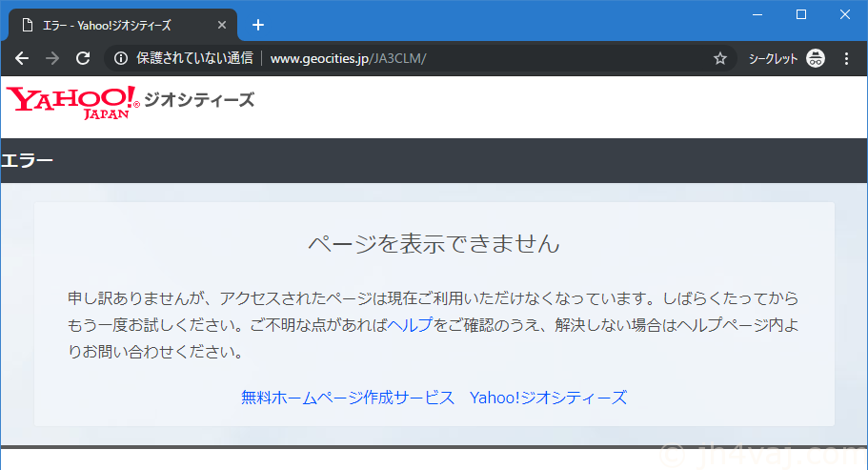Reload the current page
Image resolution: width=868 pixels, height=470 pixels.
coord(83,58)
